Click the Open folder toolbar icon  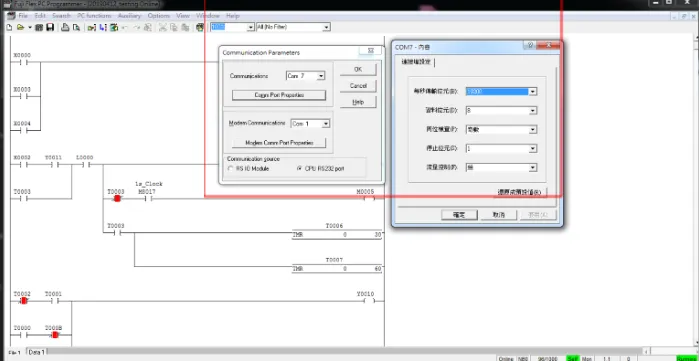tap(21, 27)
